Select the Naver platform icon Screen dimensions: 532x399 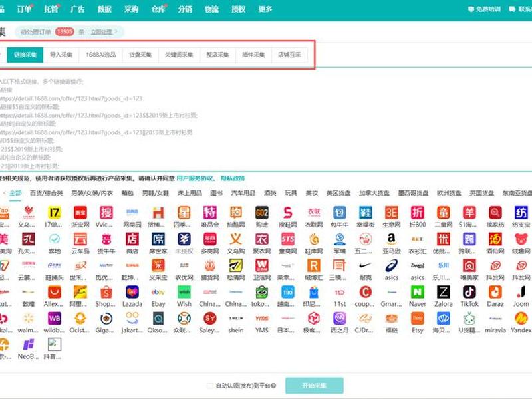pos(418,292)
